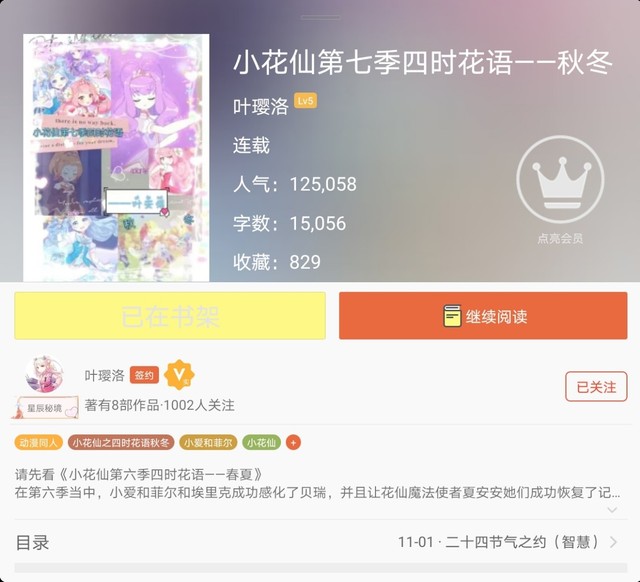Open the 目录 chapter list arrow
The width and height of the screenshot is (640, 582).
coord(613,542)
